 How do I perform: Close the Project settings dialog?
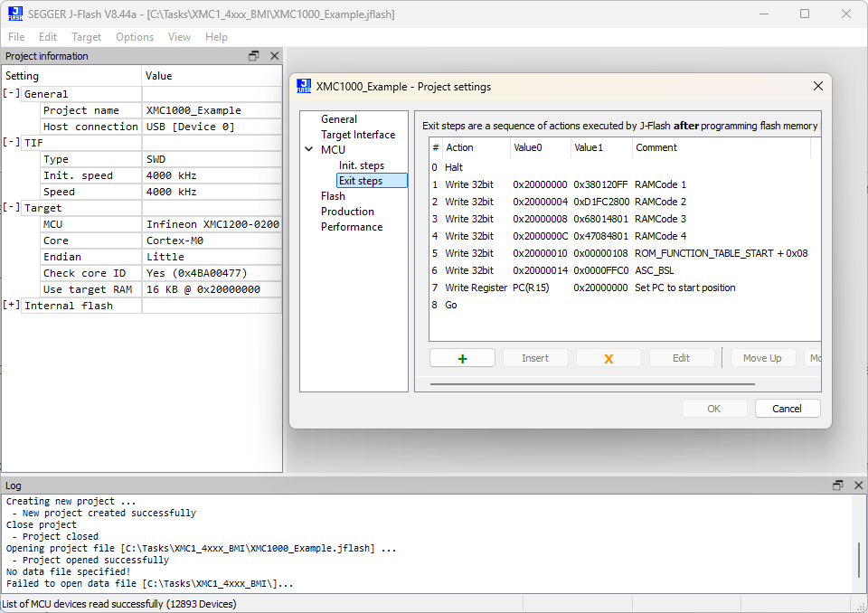817,87
